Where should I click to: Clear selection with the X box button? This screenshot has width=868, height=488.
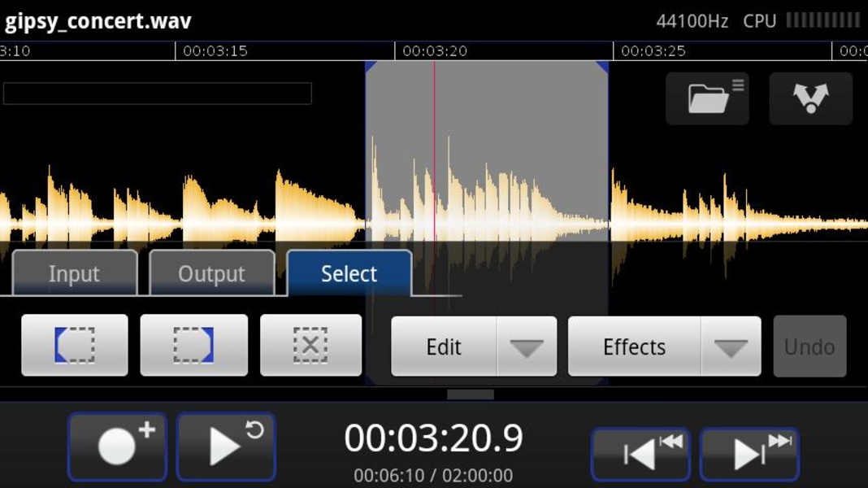coord(310,345)
